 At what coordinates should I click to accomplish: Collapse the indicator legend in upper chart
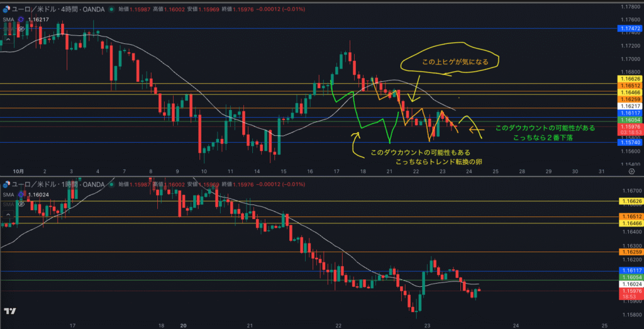(8, 40)
